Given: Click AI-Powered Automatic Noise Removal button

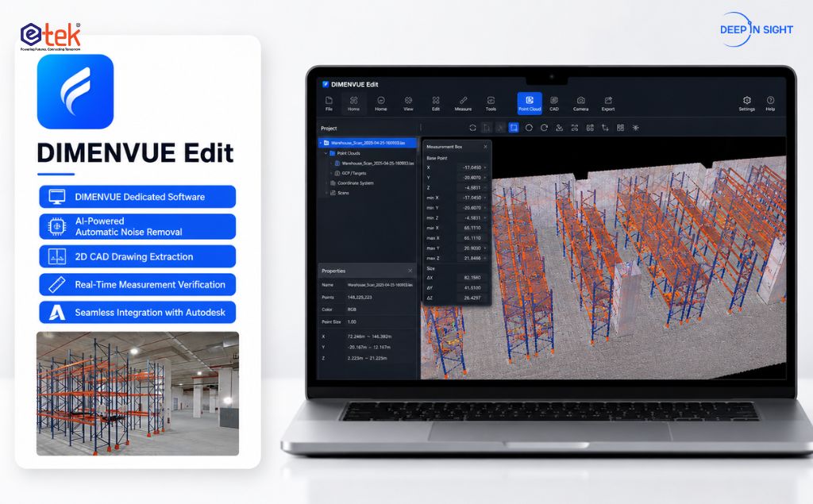Looking at the screenshot, I should tap(137, 226).
